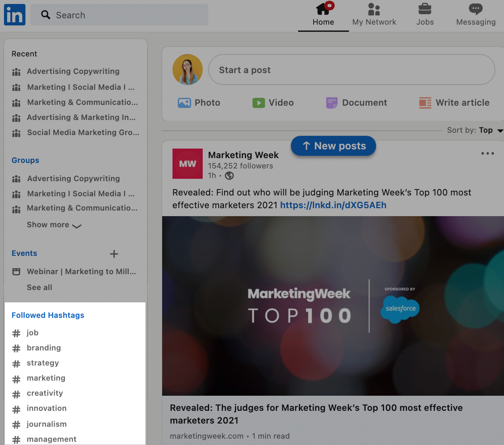Viewport: 504px width, 445px height.
Task: Open the three-dot menu on Marketing Week post
Action: click(487, 153)
